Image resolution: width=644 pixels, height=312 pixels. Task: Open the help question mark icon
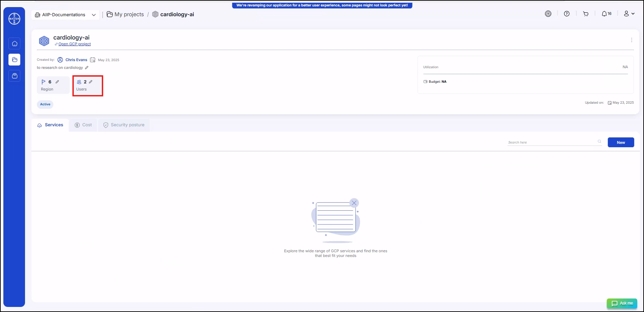coord(567,14)
